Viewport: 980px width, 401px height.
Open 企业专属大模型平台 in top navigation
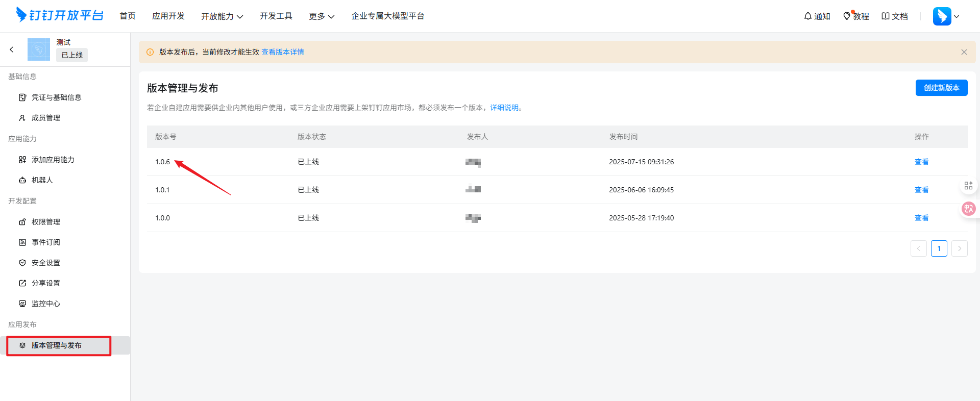click(387, 16)
